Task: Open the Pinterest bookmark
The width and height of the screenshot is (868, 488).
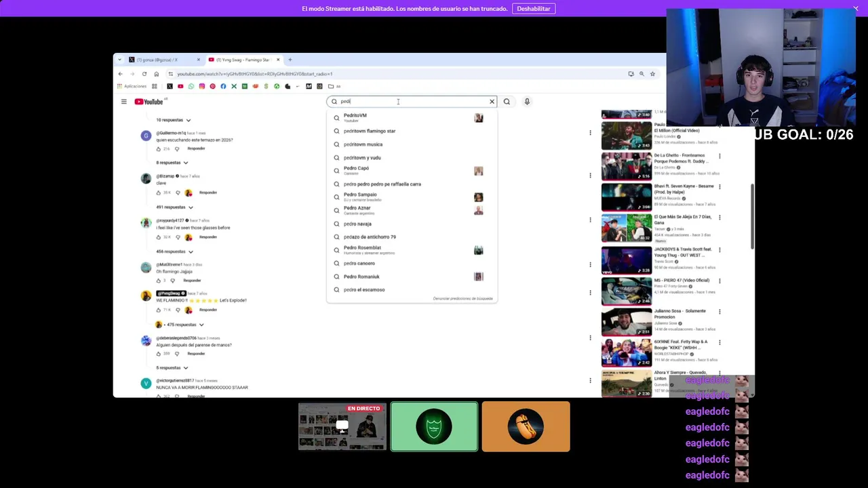Action: coord(212,86)
